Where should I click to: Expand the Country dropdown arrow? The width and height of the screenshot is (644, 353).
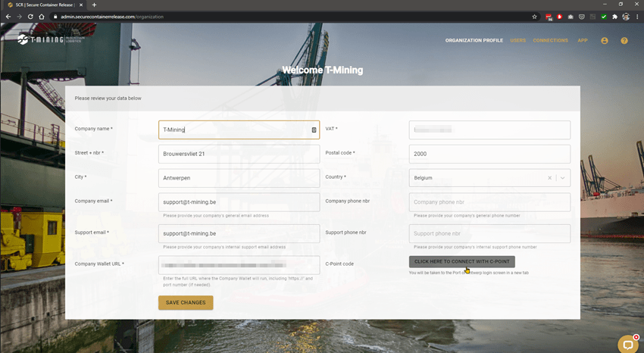point(563,178)
